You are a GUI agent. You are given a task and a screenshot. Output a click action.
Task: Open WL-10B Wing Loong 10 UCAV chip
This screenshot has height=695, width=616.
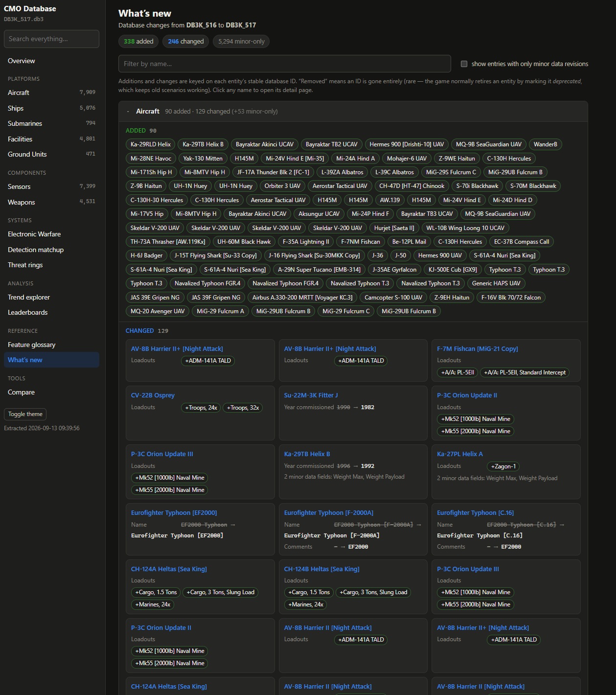tap(465, 228)
